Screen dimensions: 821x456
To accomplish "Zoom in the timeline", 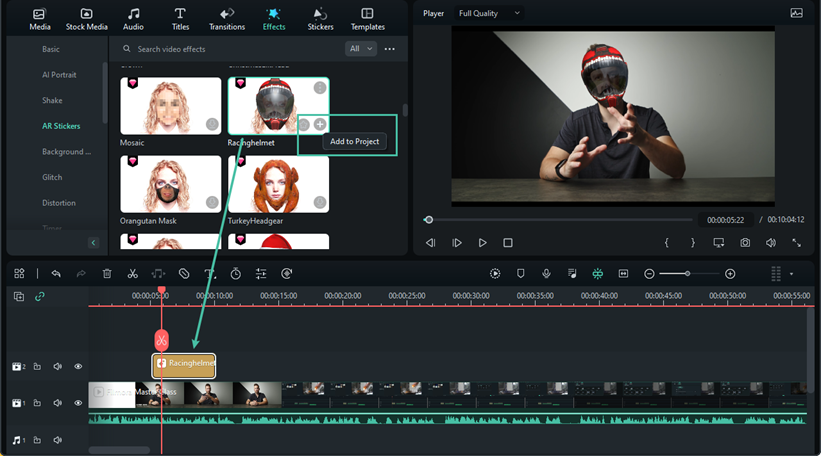I will (x=730, y=274).
